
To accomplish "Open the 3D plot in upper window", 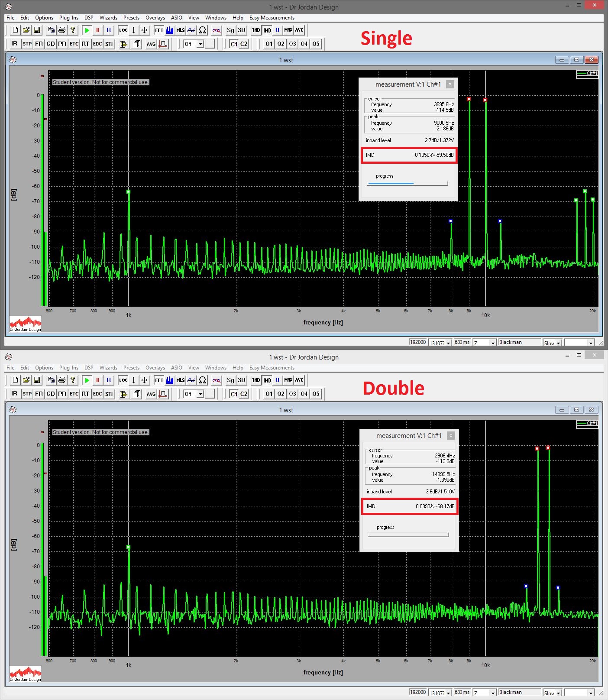I will (x=242, y=30).
